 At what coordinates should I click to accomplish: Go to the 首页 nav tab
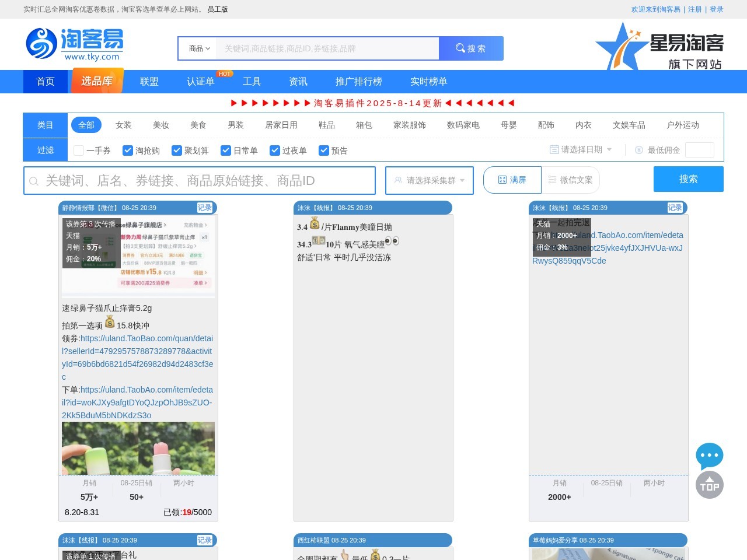[46, 82]
